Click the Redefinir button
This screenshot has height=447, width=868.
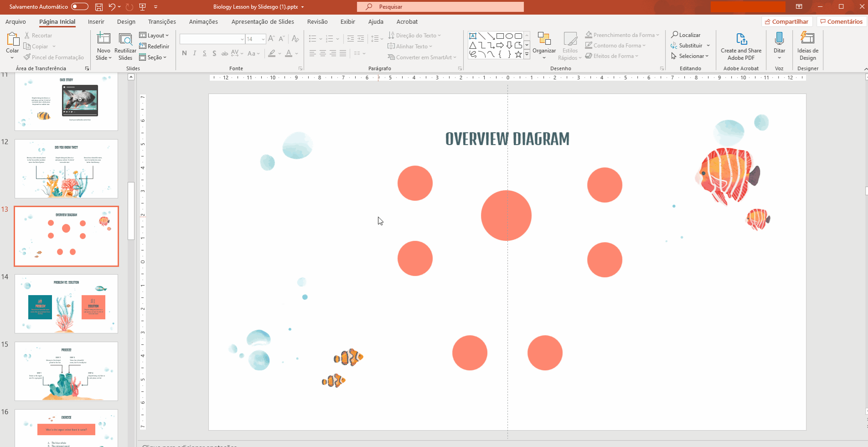154,47
